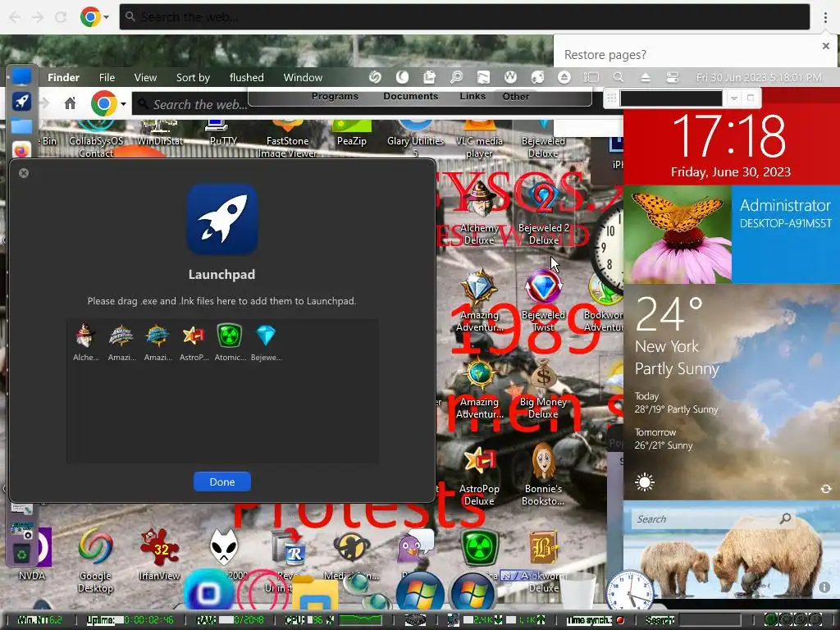
Task: Open AstroPop Deluxe desktop shortcut
Action: (479, 477)
